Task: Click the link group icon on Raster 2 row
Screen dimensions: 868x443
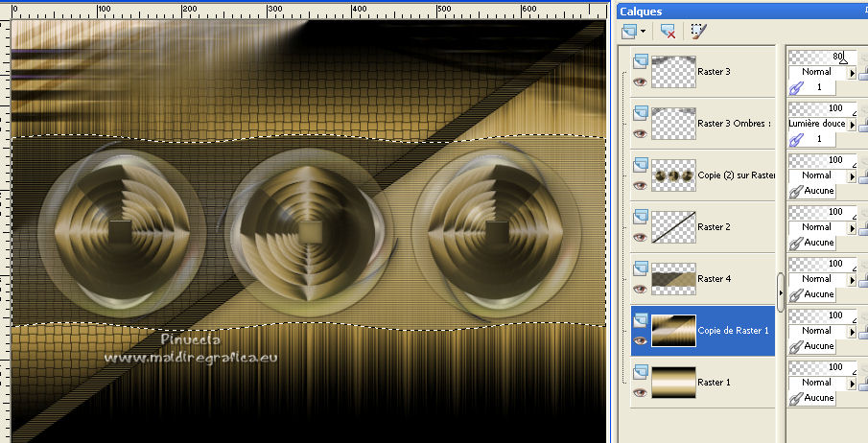Action: pyautogui.click(x=794, y=243)
